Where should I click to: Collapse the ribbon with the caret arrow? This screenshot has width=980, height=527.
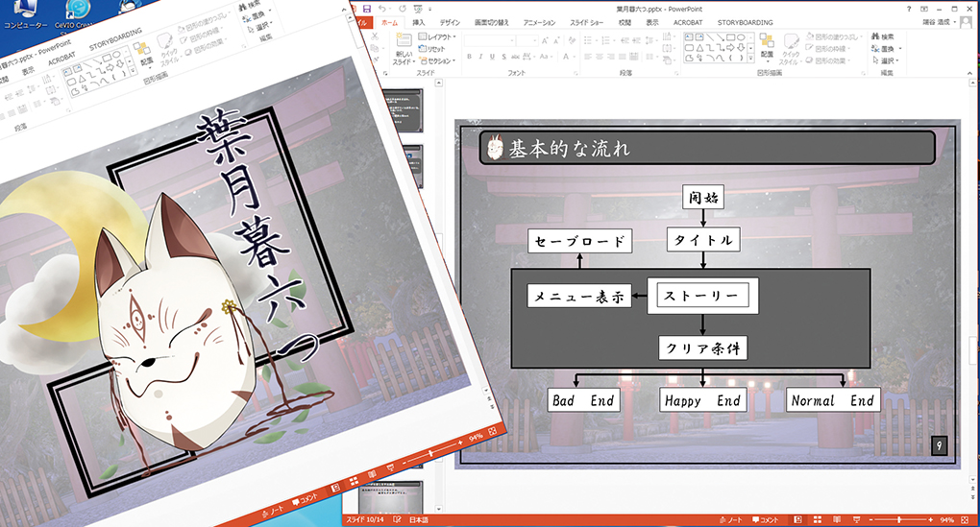[x=970, y=73]
